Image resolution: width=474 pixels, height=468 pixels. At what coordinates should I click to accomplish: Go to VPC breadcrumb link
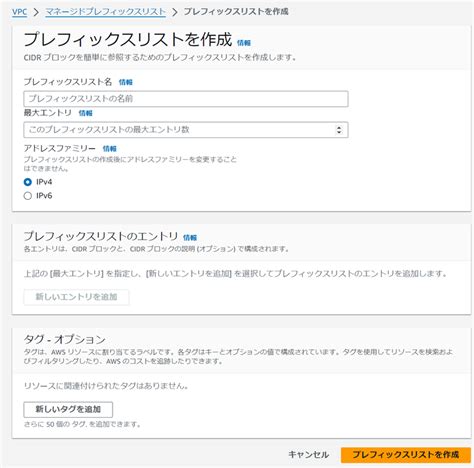19,12
